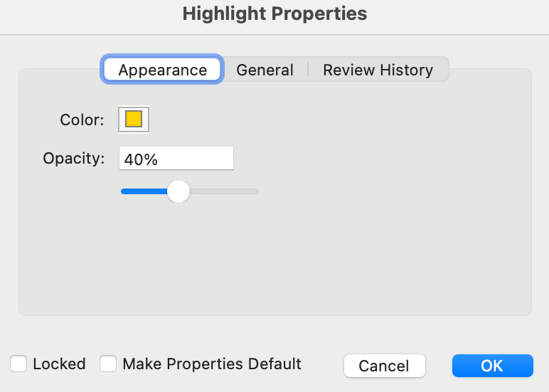
Task: Enable the Locked checkbox
Action: point(19,364)
